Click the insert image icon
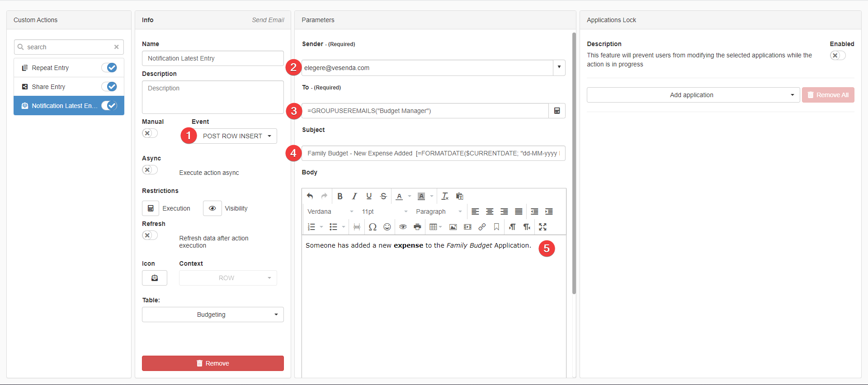868x385 pixels. click(x=453, y=227)
